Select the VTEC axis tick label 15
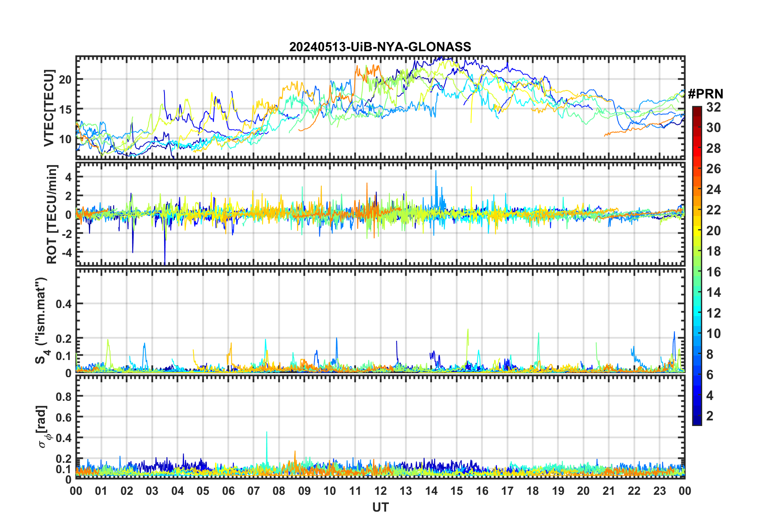 pos(65,109)
